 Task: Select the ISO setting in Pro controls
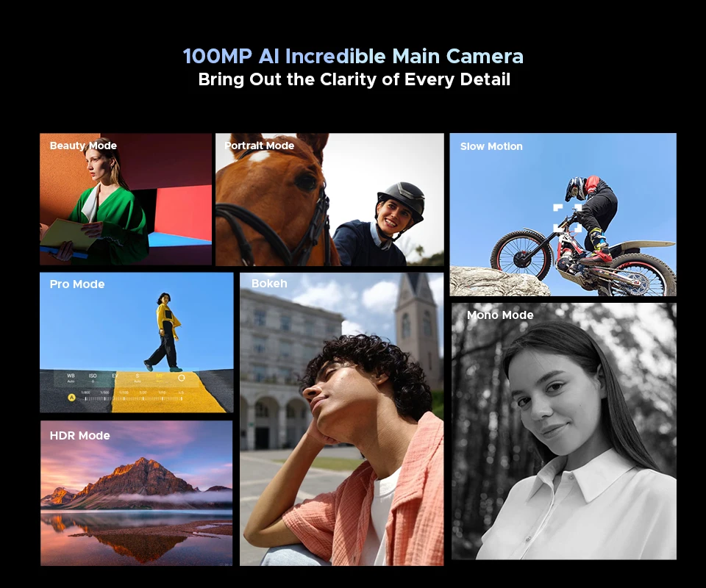93,379
